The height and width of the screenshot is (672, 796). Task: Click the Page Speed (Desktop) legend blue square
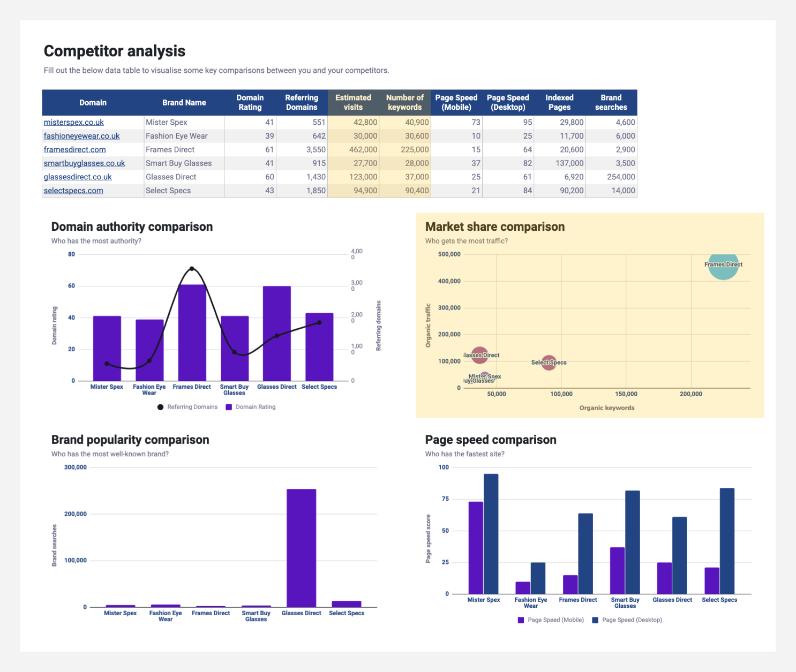595,620
